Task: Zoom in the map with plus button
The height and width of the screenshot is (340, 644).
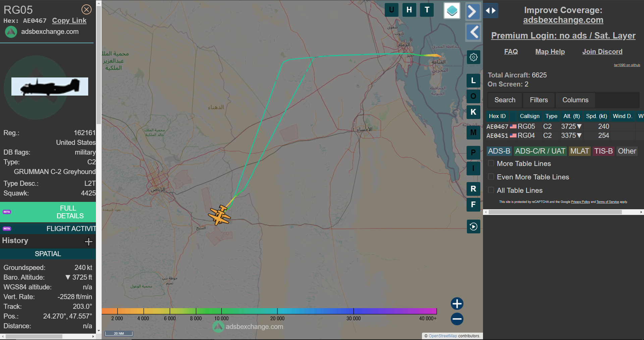Action: pyautogui.click(x=457, y=303)
